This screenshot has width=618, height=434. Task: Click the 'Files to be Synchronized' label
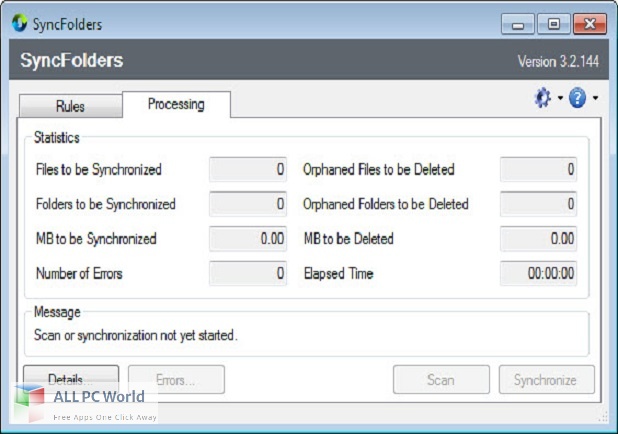99,170
